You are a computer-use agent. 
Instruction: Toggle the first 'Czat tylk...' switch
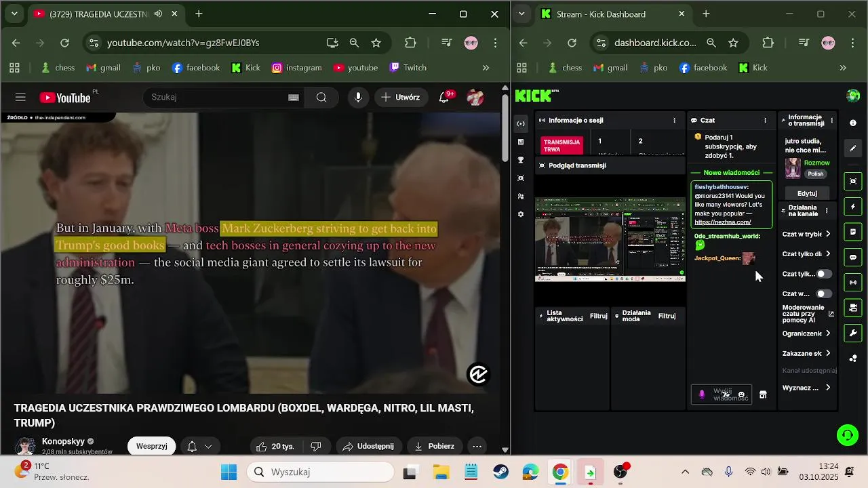[823, 274]
